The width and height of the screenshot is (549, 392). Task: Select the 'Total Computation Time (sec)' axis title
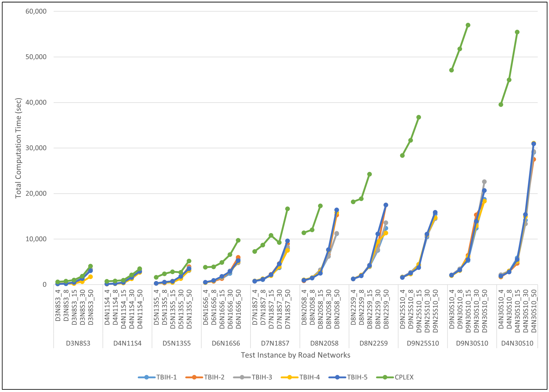[18, 148]
